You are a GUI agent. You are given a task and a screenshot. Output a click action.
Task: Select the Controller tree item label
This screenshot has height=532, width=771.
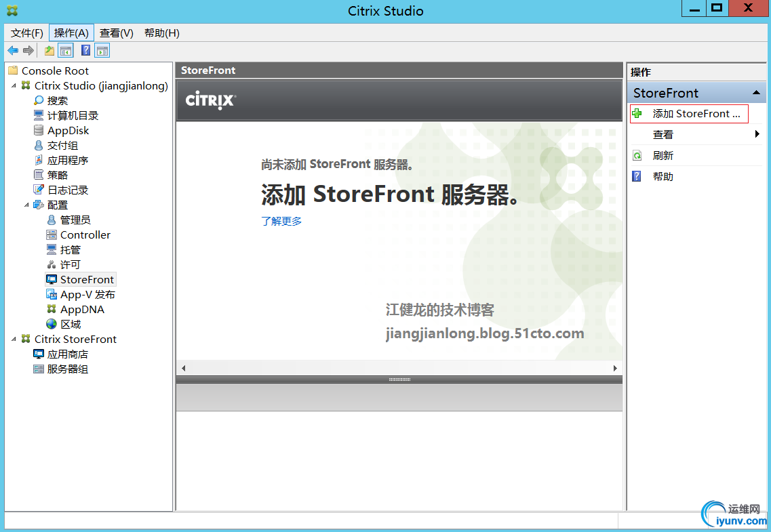click(85, 234)
